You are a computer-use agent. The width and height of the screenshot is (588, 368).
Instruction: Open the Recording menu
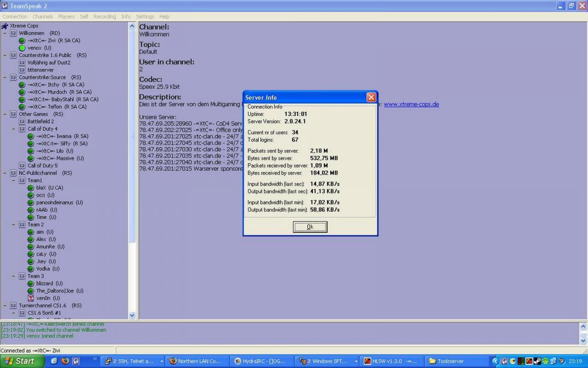[x=105, y=17]
